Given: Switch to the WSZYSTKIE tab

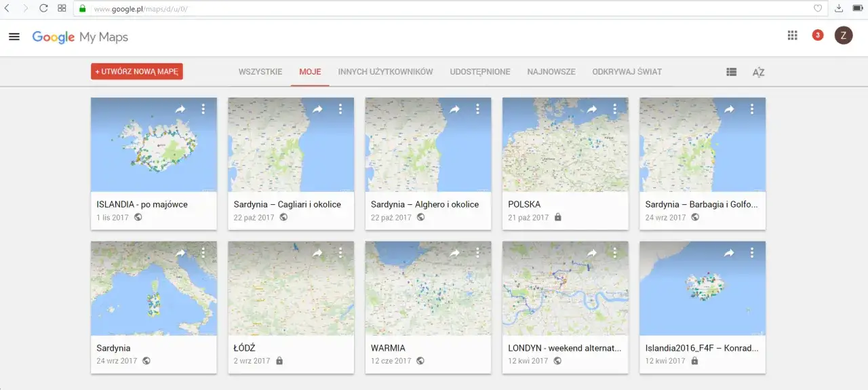Looking at the screenshot, I should (x=260, y=72).
